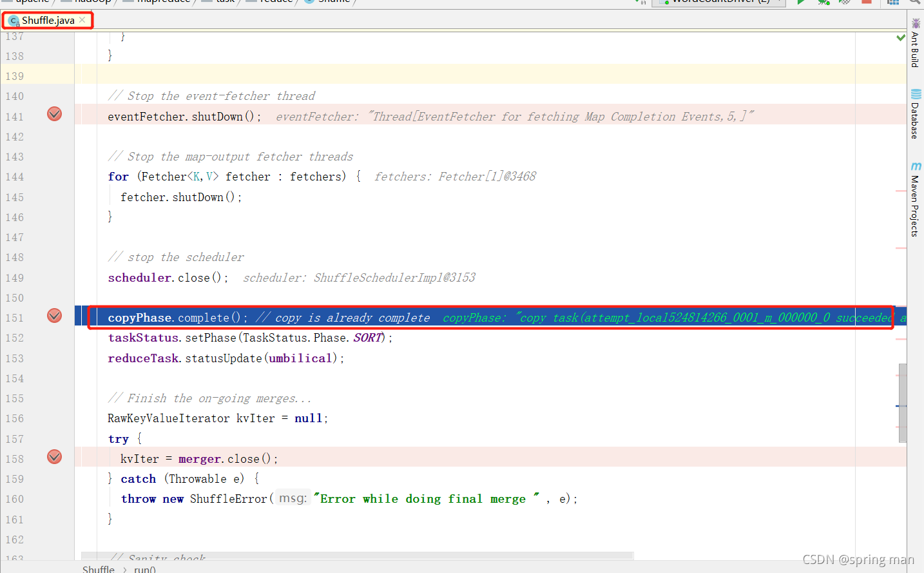The image size is (924, 573).
Task: Click taskStatus.setPhase on line 152
Action: click(173, 338)
